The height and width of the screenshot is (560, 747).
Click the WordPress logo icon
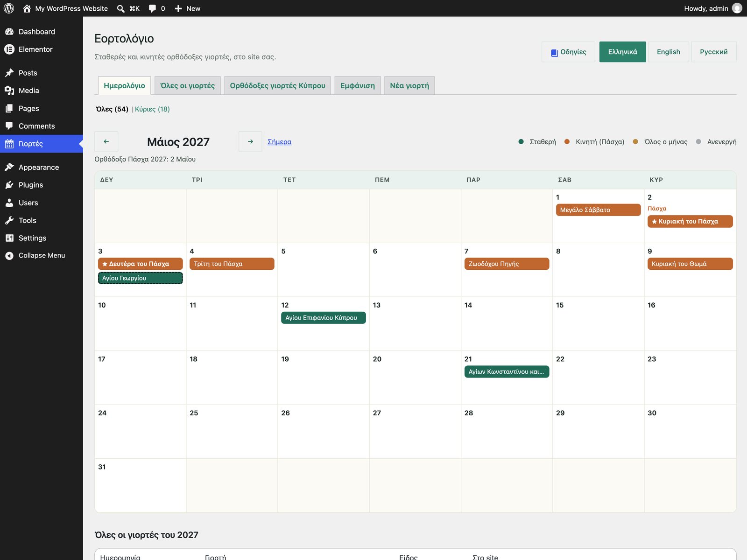(x=9, y=8)
